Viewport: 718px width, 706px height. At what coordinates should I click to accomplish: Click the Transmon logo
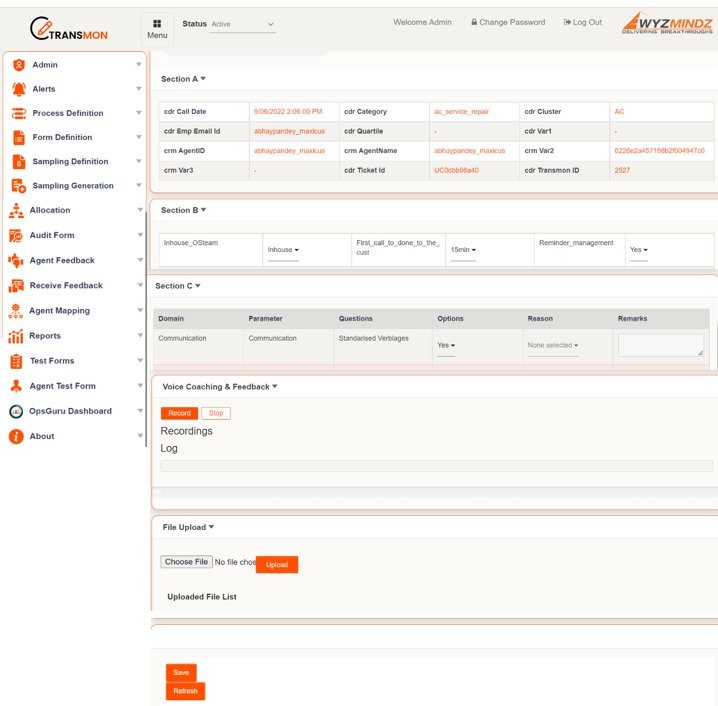point(69,28)
